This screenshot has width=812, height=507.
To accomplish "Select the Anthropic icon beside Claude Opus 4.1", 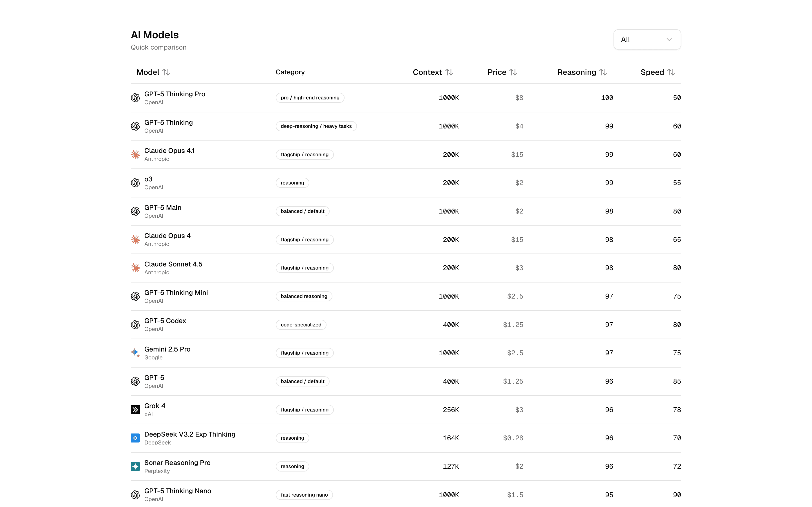I will pyautogui.click(x=135, y=154).
